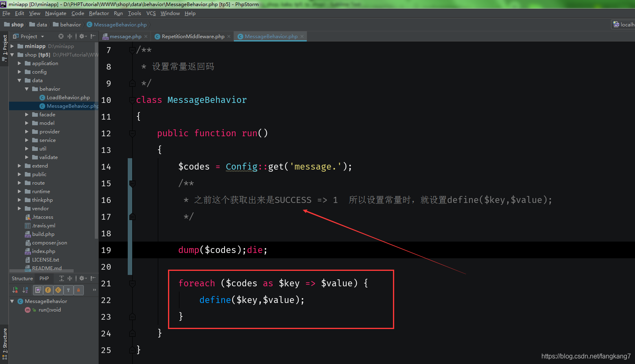Collapse the behavior folder
The width and height of the screenshot is (635, 364).
point(27,89)
